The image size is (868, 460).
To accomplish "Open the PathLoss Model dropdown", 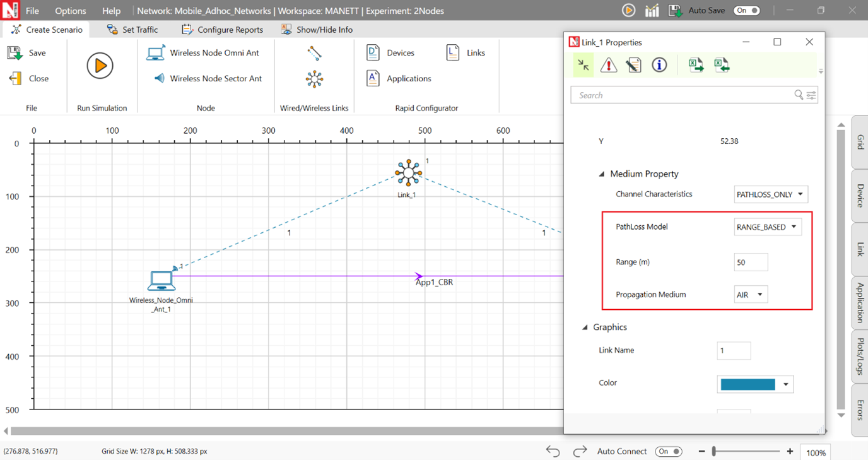I will (x=768, y=227).
